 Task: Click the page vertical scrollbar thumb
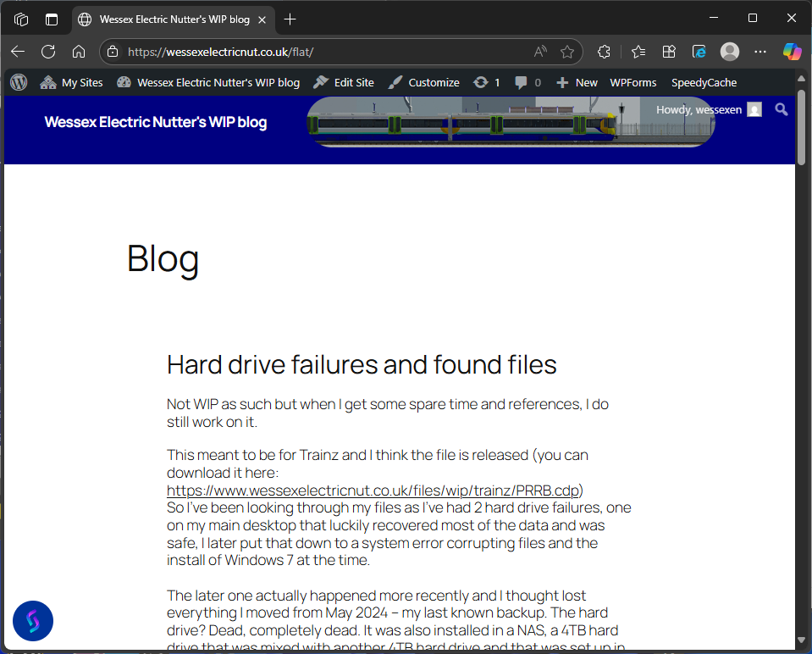point(801,127)
